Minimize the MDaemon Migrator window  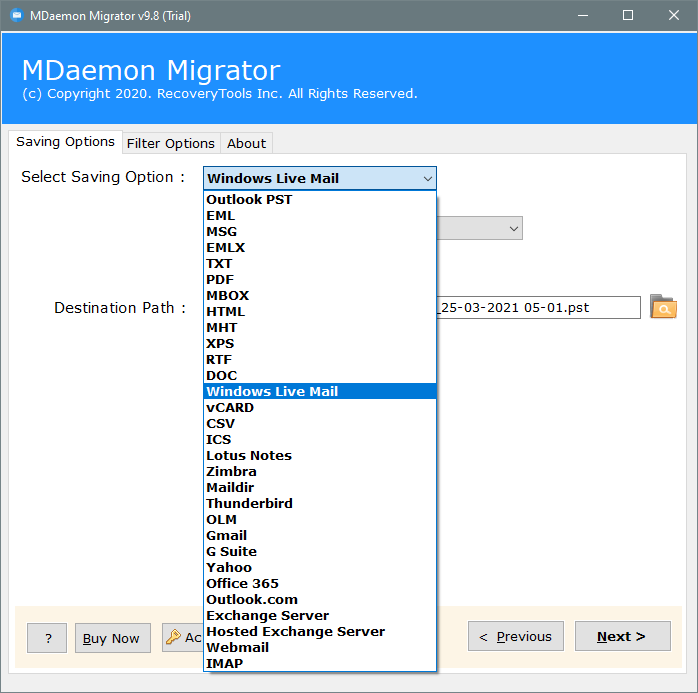(x=583, y=16)
